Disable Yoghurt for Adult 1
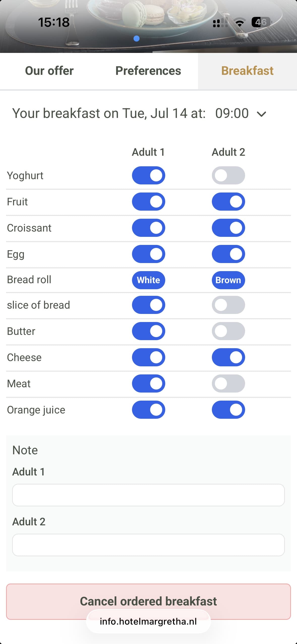 pyautogui.click(x=149, y=175)
